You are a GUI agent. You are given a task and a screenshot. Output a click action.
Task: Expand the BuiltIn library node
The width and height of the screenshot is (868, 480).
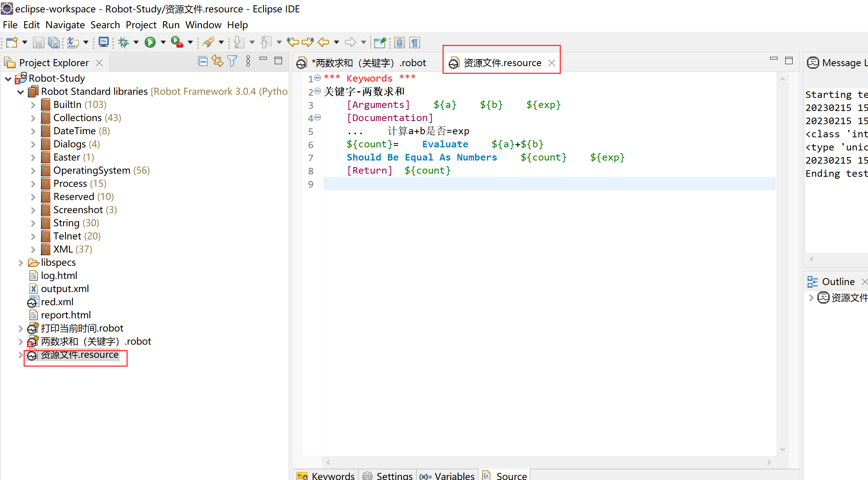point(33,105)
